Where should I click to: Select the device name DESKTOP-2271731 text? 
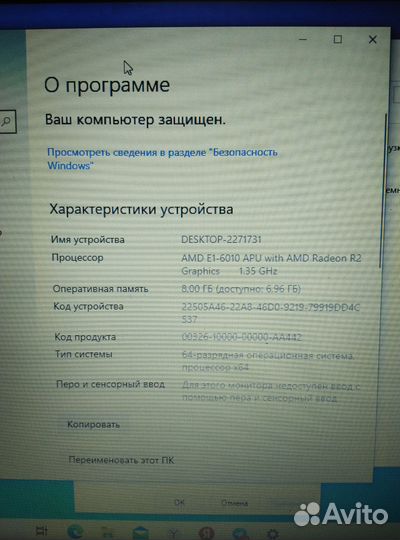point(221,239)
